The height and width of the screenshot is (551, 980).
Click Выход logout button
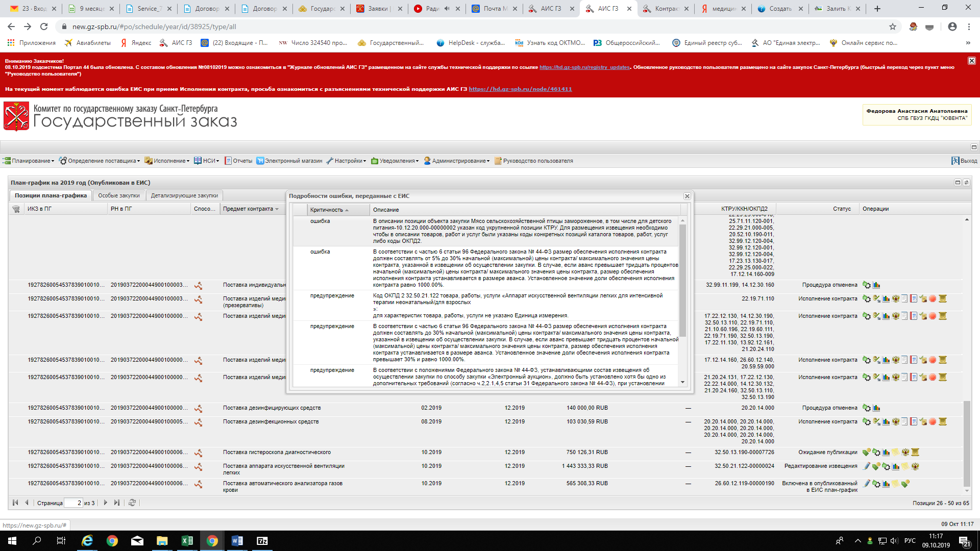964,161
